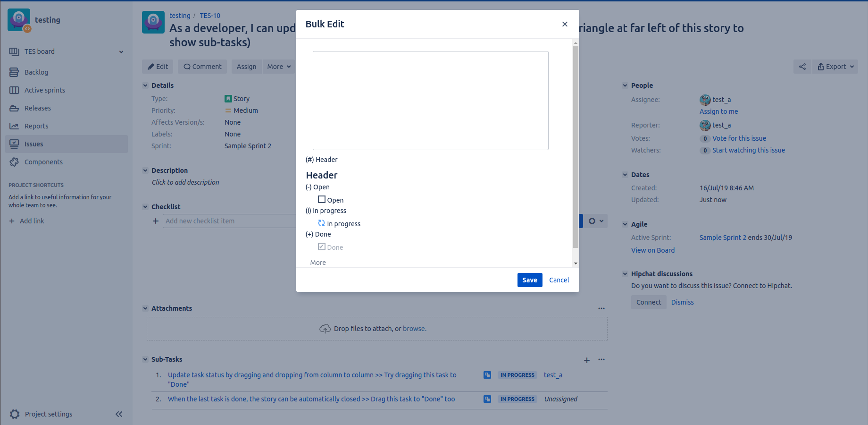Save the Bulk Edit changes
This screenshot has width=868, height=425.
click(529, 280)
